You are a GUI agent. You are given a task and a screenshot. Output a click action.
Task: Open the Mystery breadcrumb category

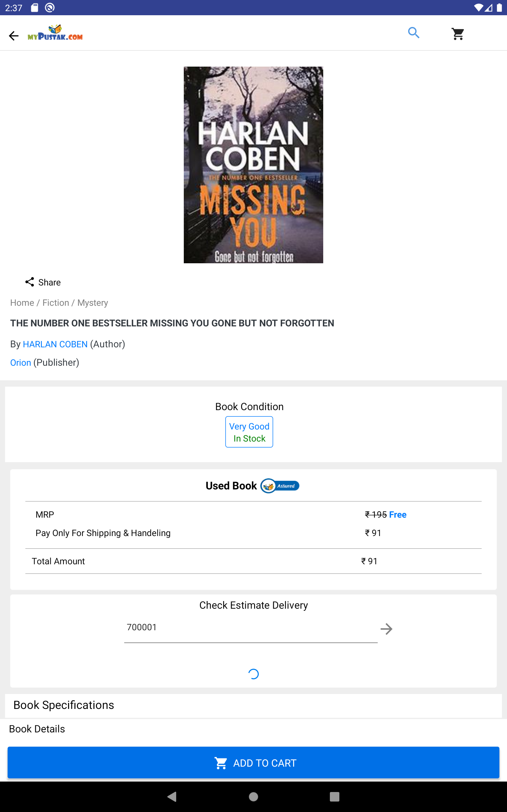pos(93,303)
